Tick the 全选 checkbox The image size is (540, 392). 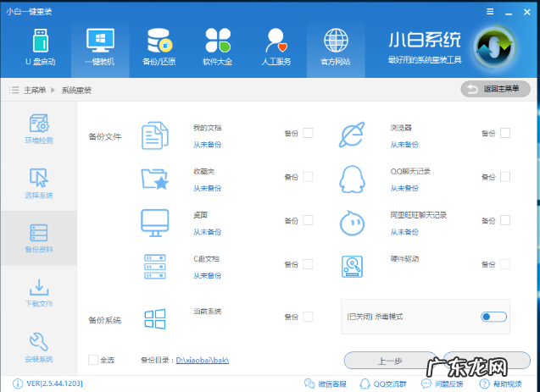tap(93, 360)
